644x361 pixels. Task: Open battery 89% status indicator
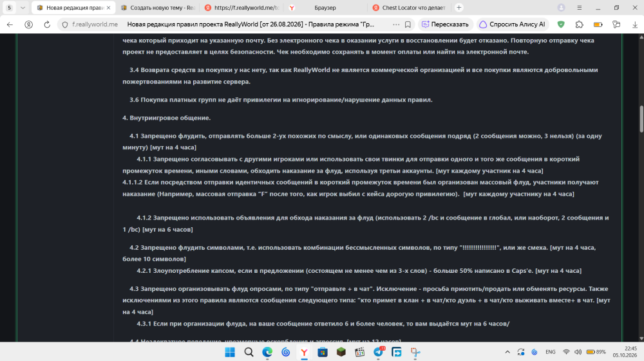point(596,352)
